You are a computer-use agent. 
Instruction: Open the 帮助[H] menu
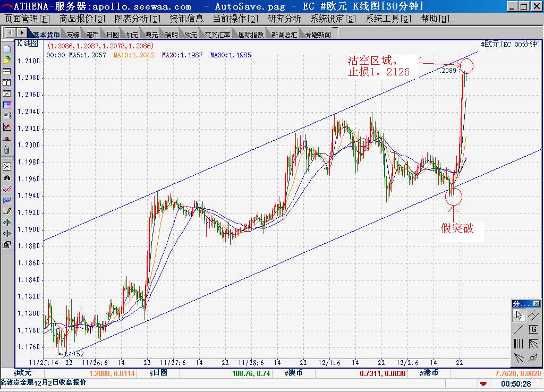[x=435, y=19]
